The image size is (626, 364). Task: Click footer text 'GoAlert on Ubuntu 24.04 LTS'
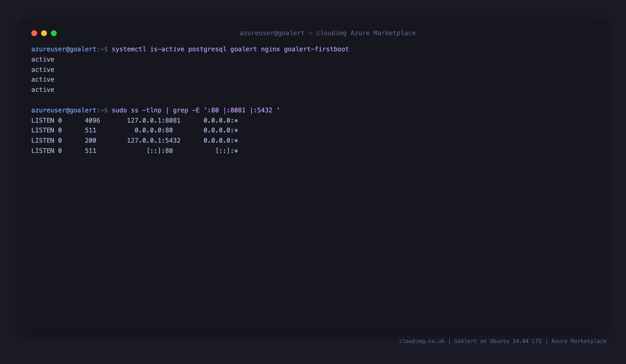[x=498, y=341]
